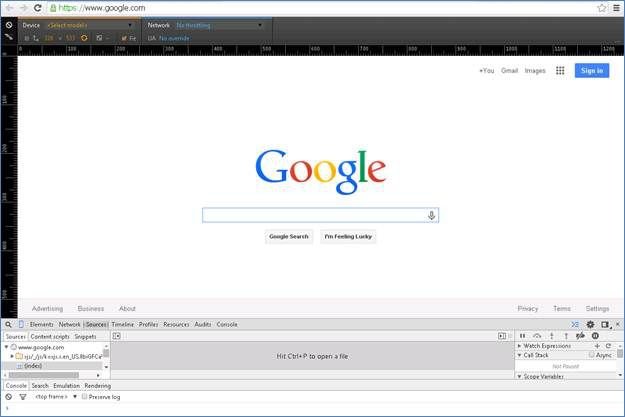The height and width of the screenshot is (417, 625).
Task: Select the Content scripts tab
Action: pos(50,336)
